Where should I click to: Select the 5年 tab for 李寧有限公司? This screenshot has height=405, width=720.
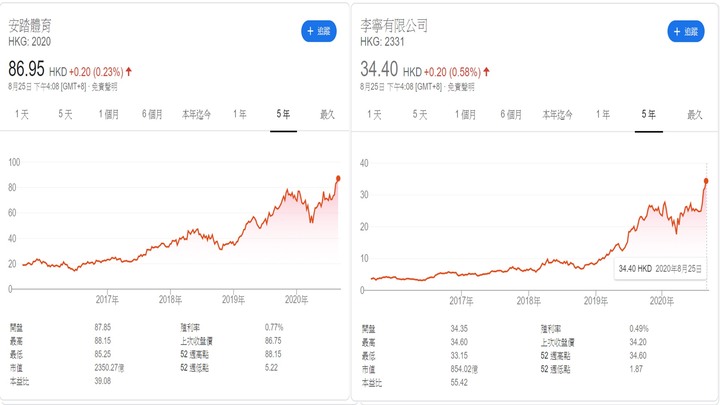tap(648, 115)
